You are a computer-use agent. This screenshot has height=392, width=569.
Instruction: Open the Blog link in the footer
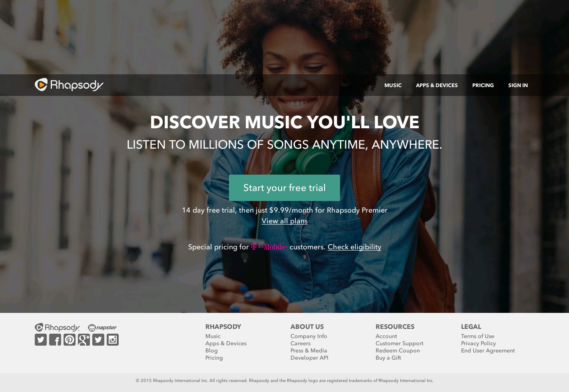point(211,350)
